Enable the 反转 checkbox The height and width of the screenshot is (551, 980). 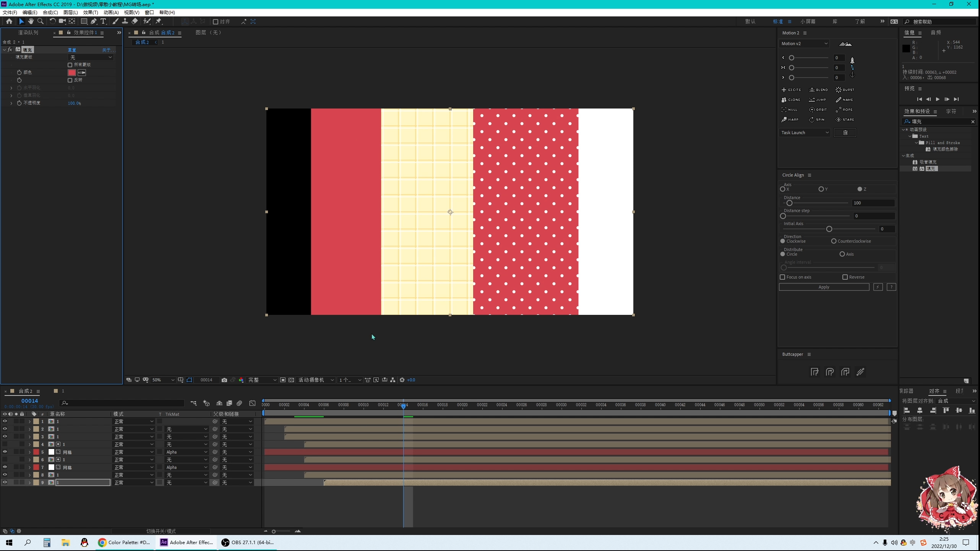[x=70, y=80]
